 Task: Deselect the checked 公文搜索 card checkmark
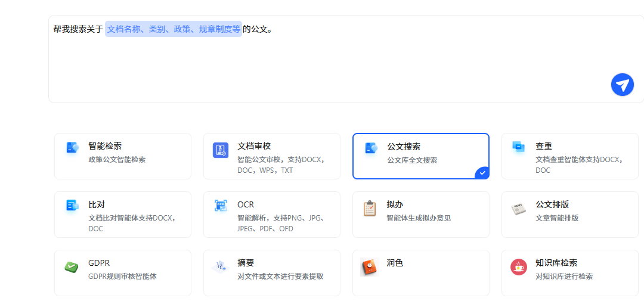tap(482, 173)
